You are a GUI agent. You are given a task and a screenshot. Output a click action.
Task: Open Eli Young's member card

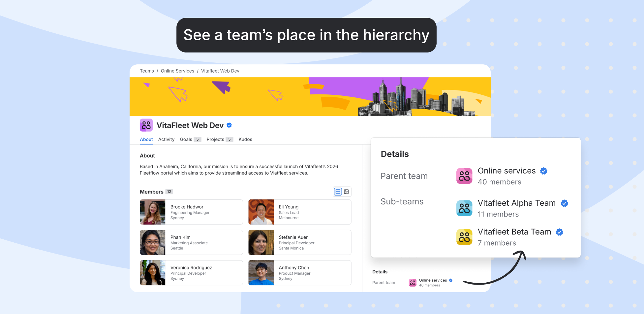coord(300,212)
